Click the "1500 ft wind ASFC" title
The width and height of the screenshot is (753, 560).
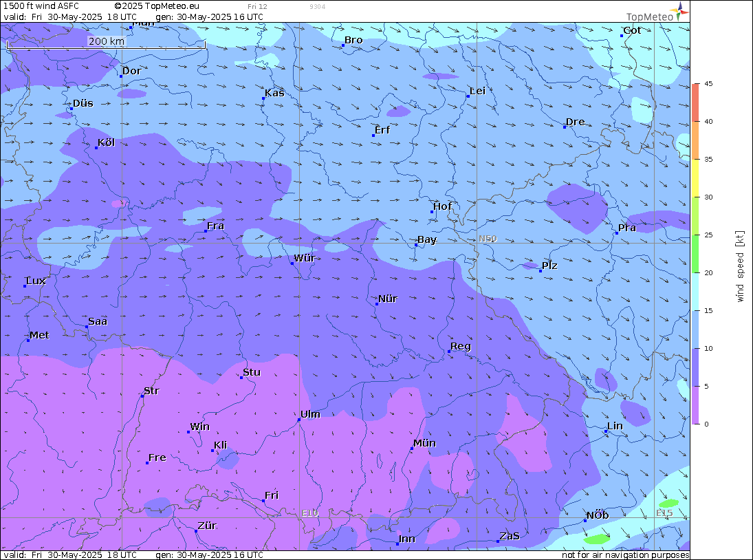point(41,6)
